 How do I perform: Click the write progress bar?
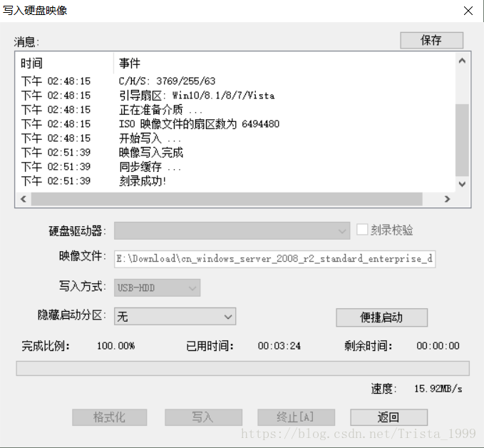242,368
